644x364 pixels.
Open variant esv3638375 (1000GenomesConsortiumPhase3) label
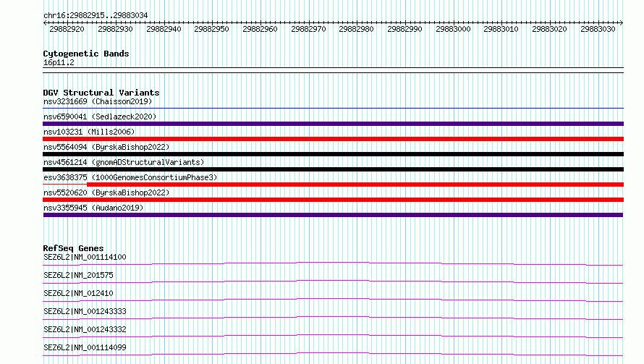pyautogui.click(x=130, y=177)
